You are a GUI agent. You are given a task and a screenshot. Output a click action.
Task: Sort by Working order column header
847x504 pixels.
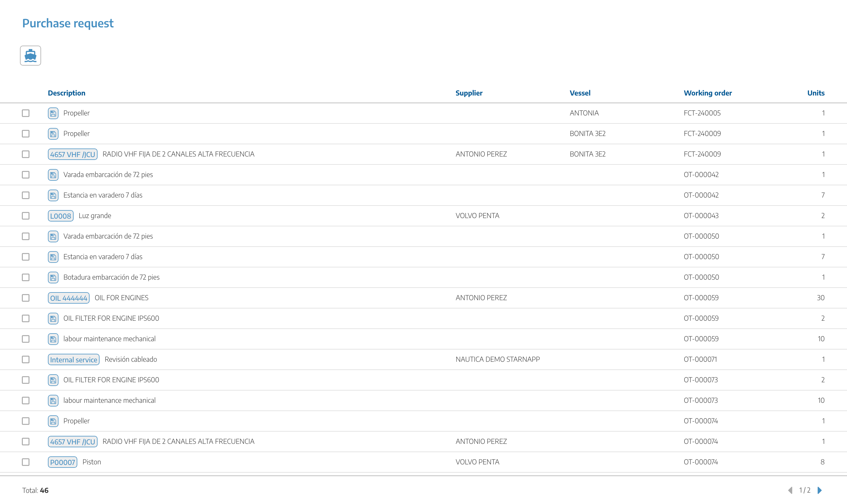pos(708,93)
